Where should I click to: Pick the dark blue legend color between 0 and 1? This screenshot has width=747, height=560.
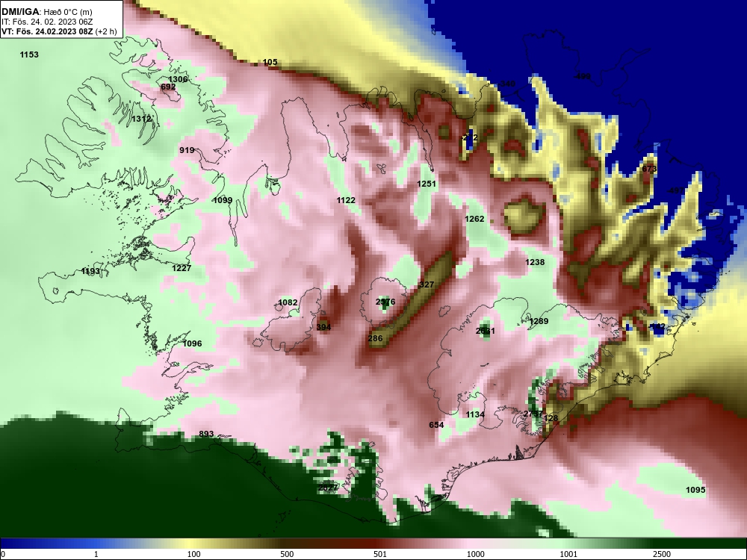click(x=48, y=544)
